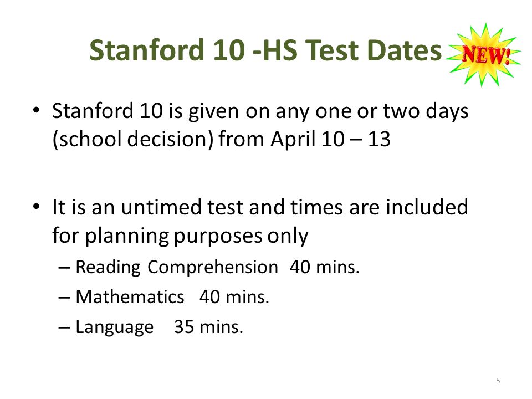Select the second bullet point marker
Image resolution: width=532 pixels, height=399 pixels.
coord(37,206)
